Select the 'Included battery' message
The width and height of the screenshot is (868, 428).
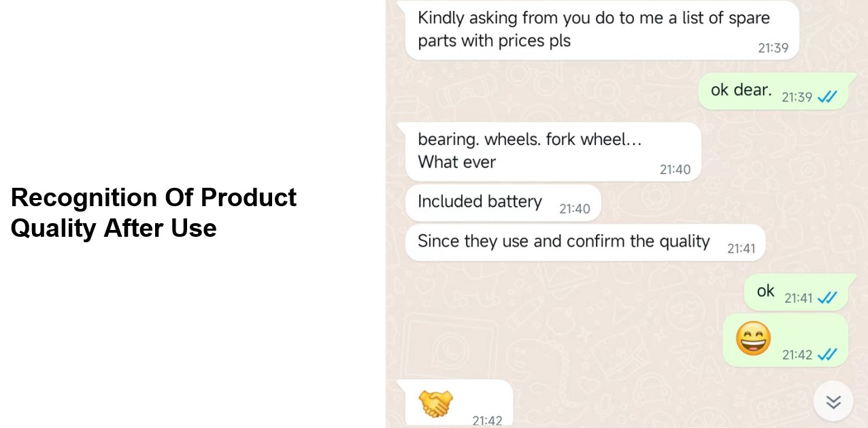point(503,203)
